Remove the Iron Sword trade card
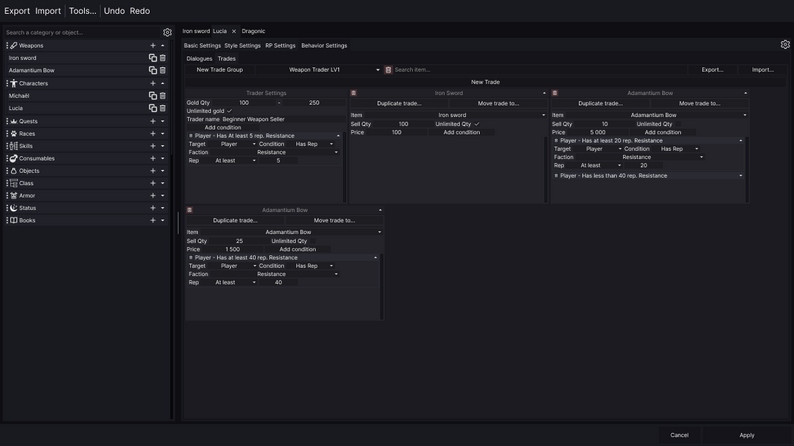 pyautogui.click(x=353, y=93)
